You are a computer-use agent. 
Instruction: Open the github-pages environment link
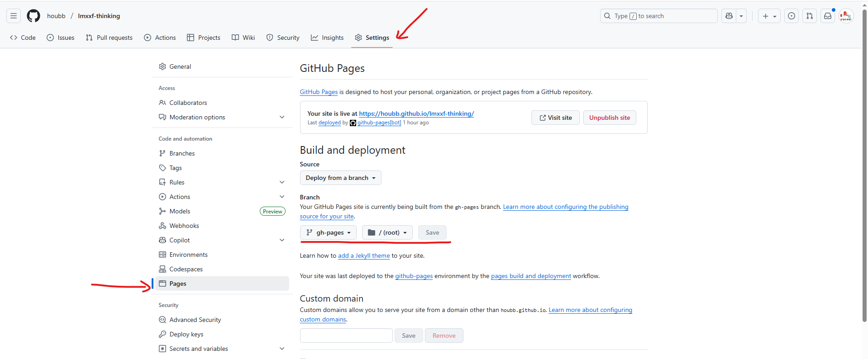[x=414, y=276]
